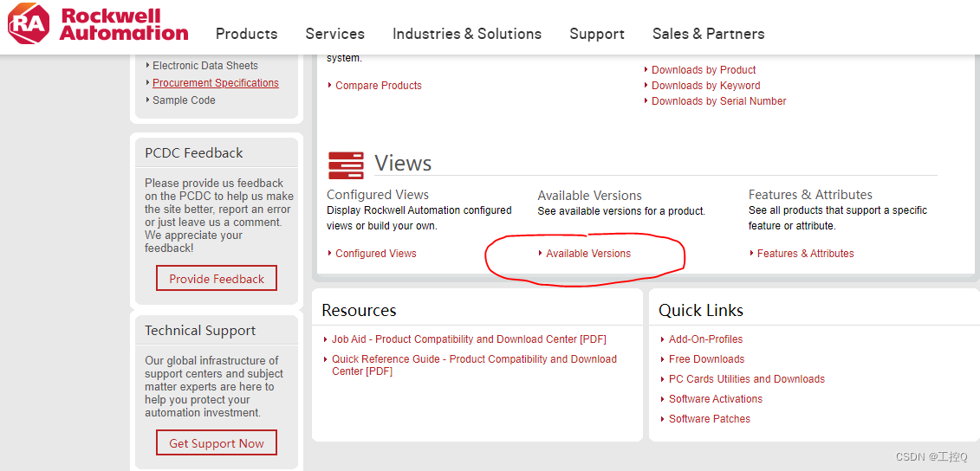Click the PCDC Feedback heading
The image size is (980, 471).
[x=194, y=153]
